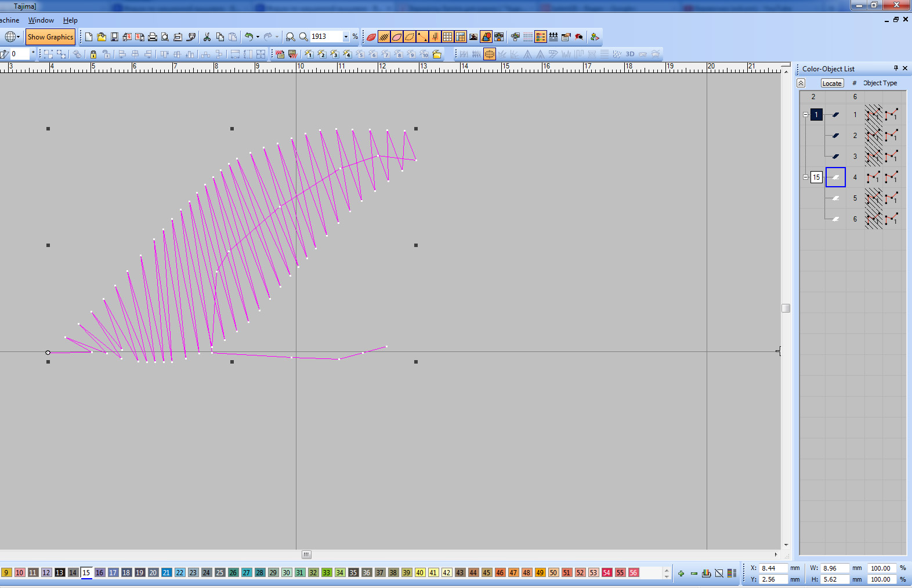Image resolution: width=912 pixels, height=588 pixels.
Task: Click the New document icon
Action: (x=89, y=37)
